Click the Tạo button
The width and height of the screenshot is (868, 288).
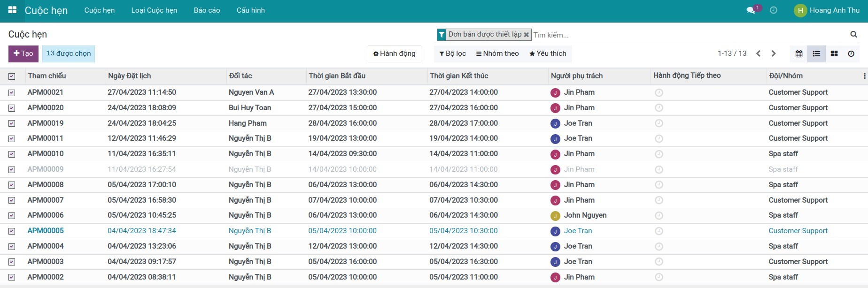click(x=23, y=53)
